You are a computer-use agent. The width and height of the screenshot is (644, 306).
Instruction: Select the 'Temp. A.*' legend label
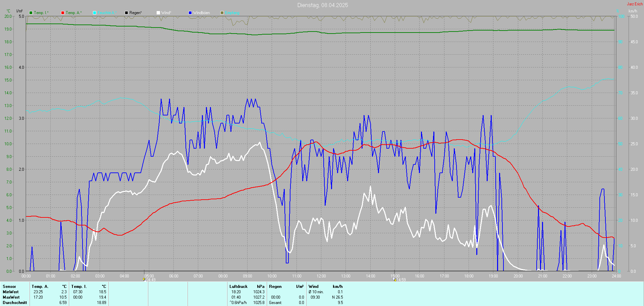pos(74,13)
